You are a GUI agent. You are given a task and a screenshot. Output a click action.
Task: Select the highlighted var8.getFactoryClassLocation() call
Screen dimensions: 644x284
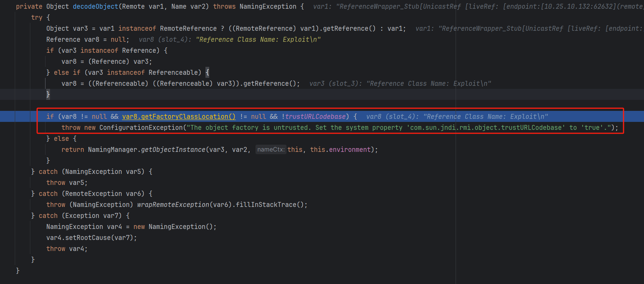[x=179, y=117]
